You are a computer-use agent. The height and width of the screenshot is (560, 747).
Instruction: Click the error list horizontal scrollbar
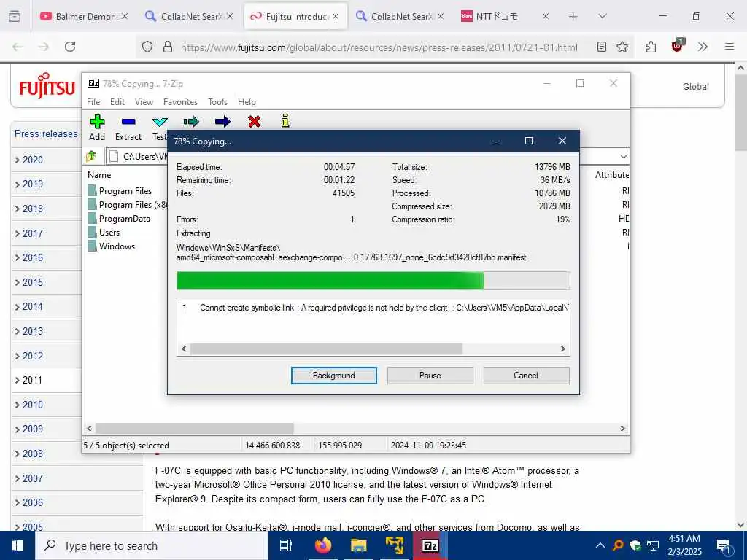pyautogui.click(x=326, y=349)
